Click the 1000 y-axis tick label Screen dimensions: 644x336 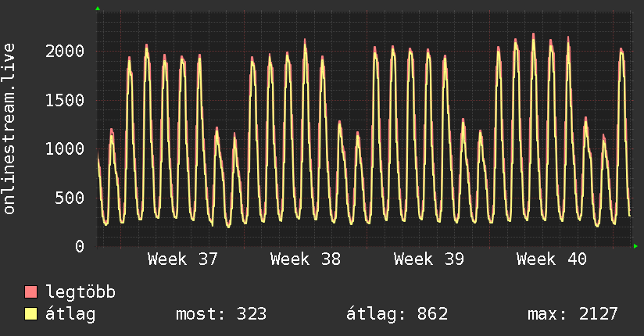65,148
